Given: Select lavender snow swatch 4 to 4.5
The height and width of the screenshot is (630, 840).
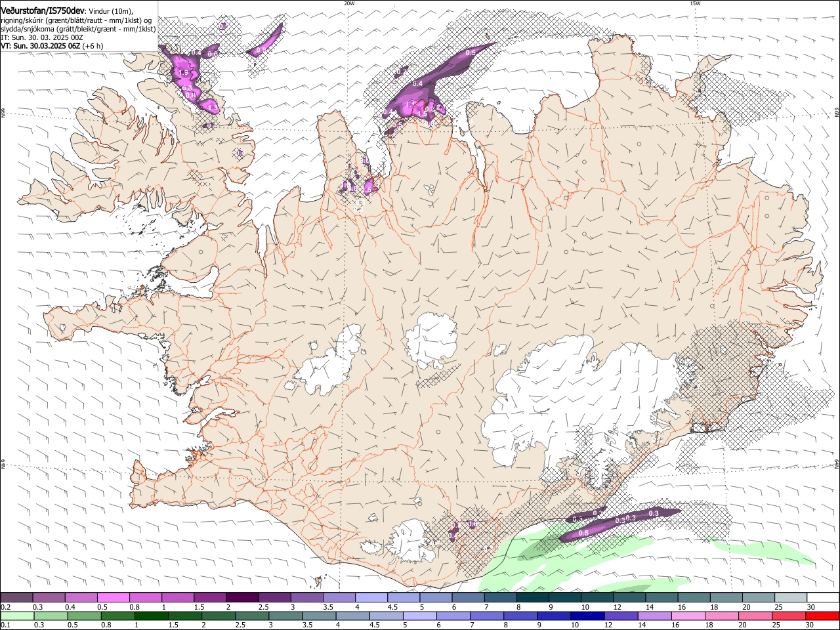Looking at the screenshot, I should [x=372, y=597].
